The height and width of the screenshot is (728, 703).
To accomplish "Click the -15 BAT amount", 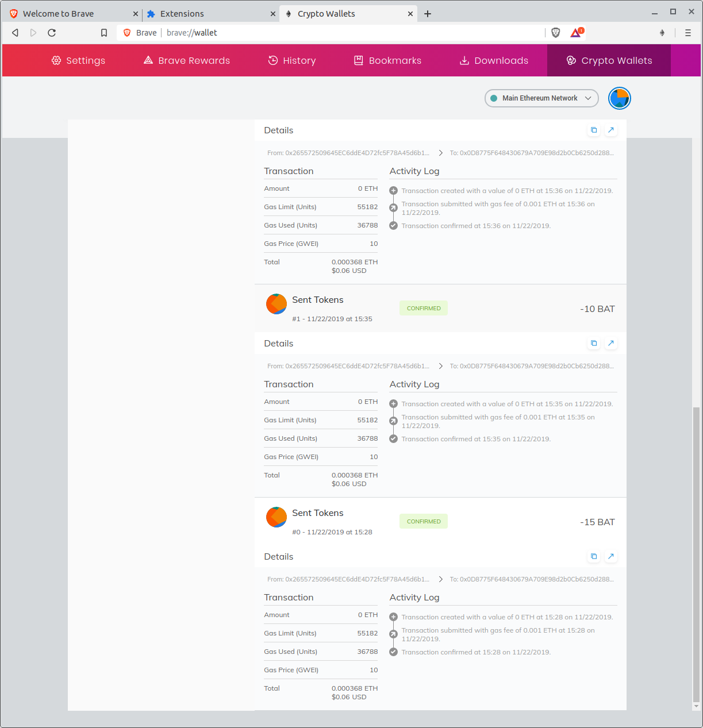I will 597,522.
